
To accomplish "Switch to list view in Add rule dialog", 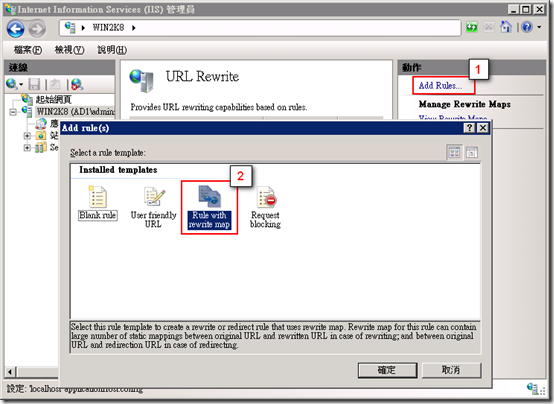I will coord(472,153).
